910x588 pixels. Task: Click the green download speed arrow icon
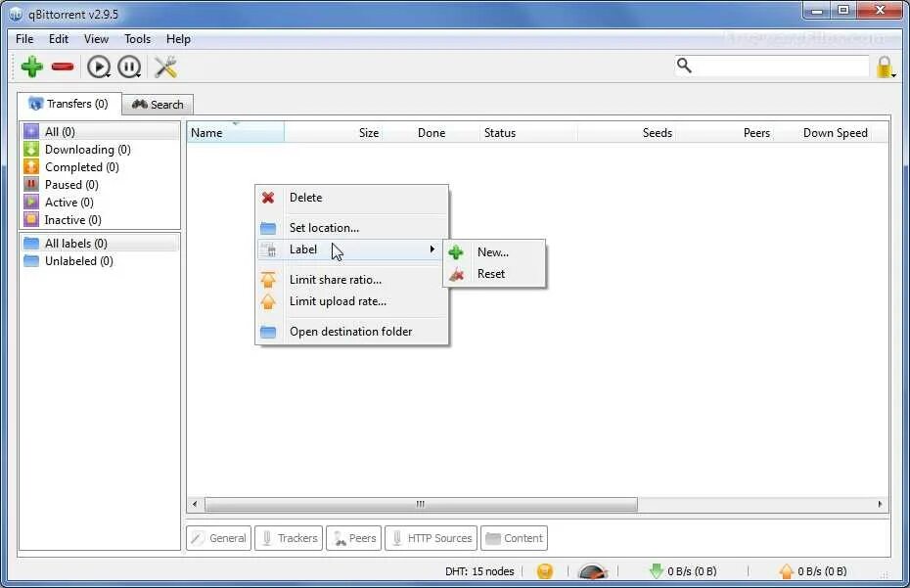(656, 571)
